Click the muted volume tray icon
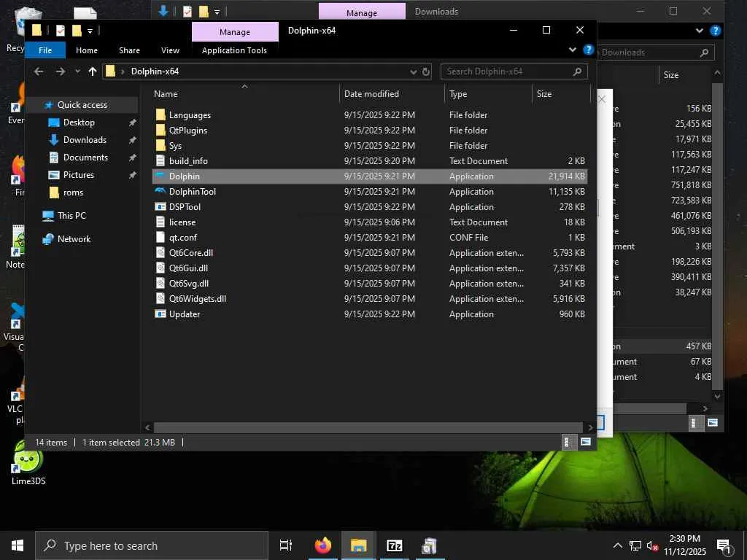The width and height of the screenshot is (747, 560). [652, 545]
